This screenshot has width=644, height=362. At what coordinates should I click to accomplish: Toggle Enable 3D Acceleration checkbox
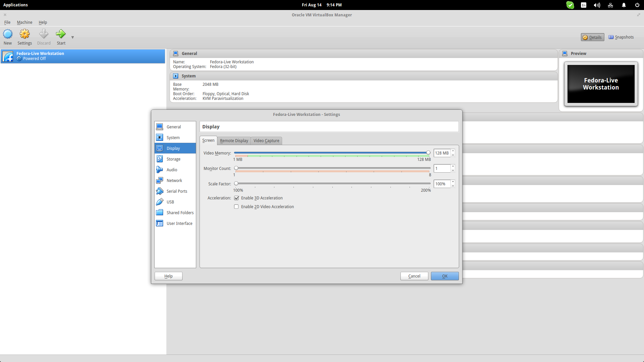coord(236,198)
